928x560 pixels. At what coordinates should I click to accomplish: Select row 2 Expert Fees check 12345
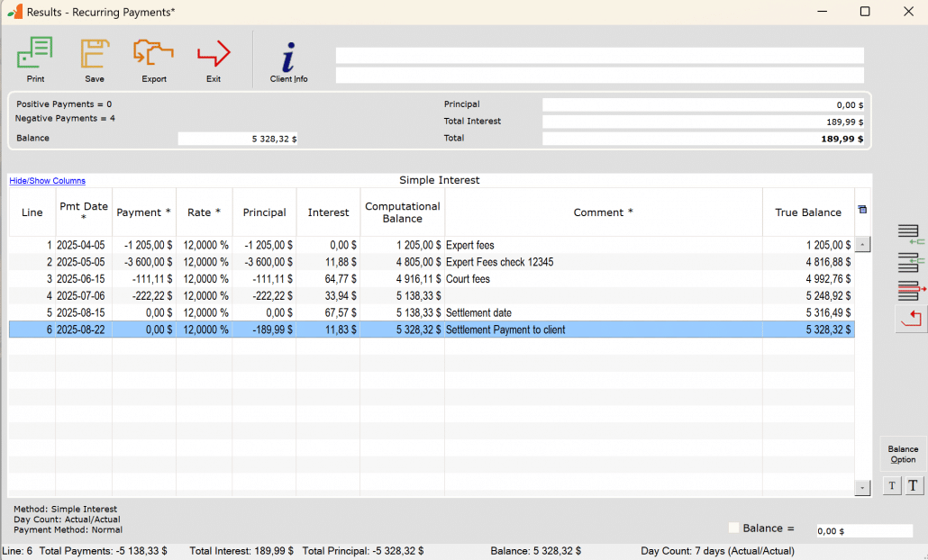[500, 262]
